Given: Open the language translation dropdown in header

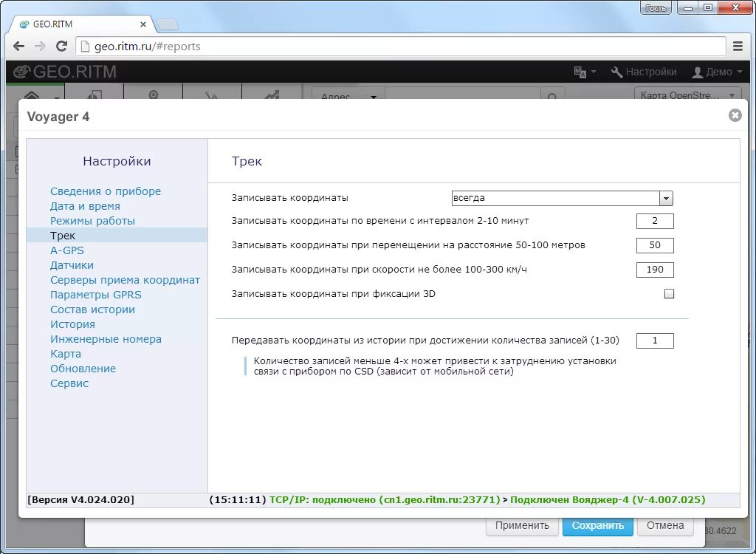Looking at the screenshot, I should 585,72.
